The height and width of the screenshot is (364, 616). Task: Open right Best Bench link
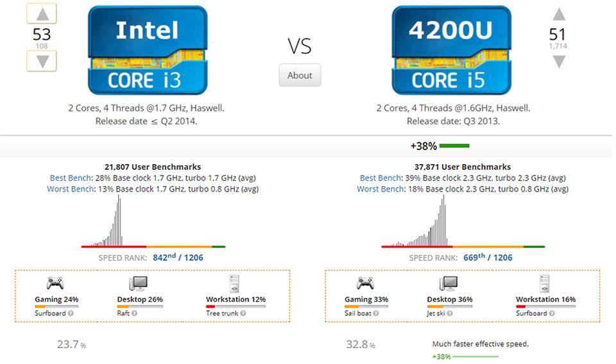pyautogui.click(x=381, y=178)
